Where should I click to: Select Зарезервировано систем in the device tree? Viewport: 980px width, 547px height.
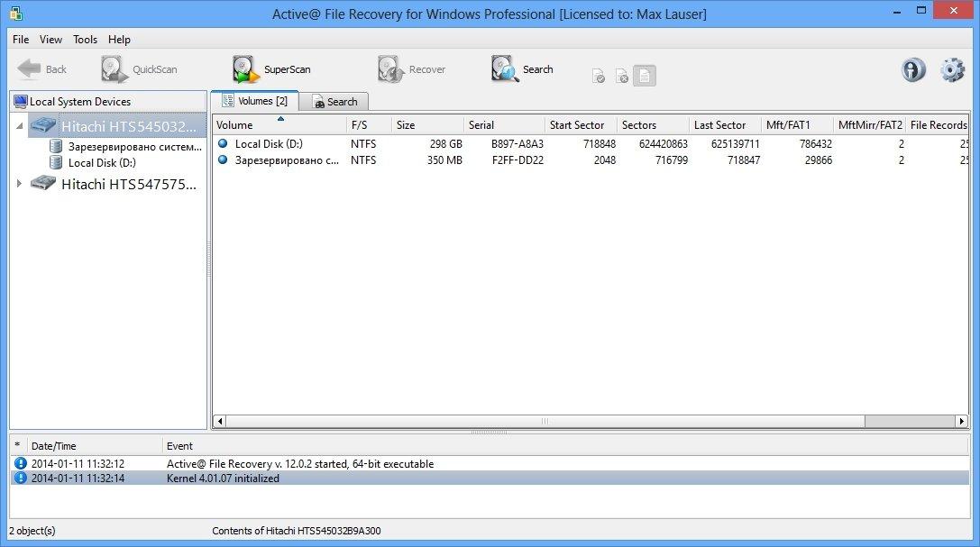[135, 147]
